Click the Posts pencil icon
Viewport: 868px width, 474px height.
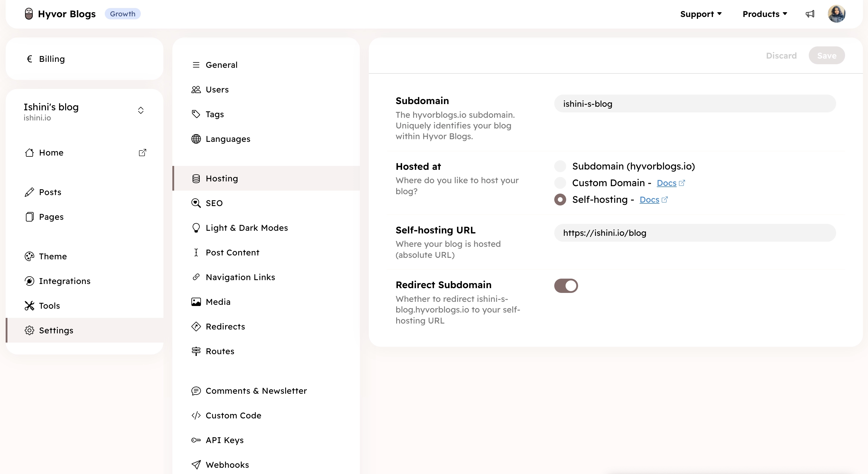coord(29,192)
